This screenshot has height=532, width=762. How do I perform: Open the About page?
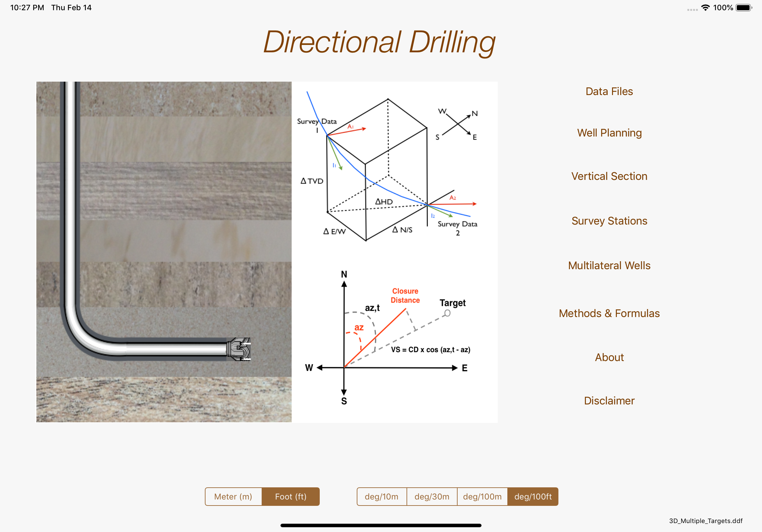pos(609,358)
